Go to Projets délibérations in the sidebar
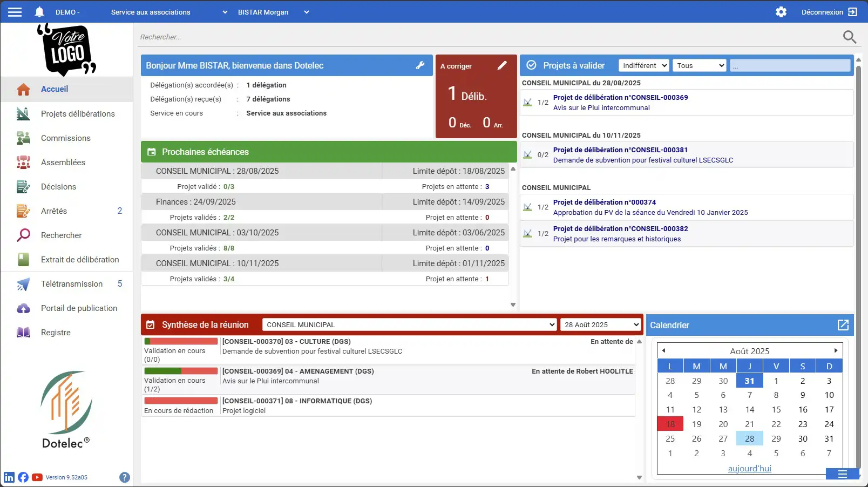The image size is (868, 487). [78, 114]
